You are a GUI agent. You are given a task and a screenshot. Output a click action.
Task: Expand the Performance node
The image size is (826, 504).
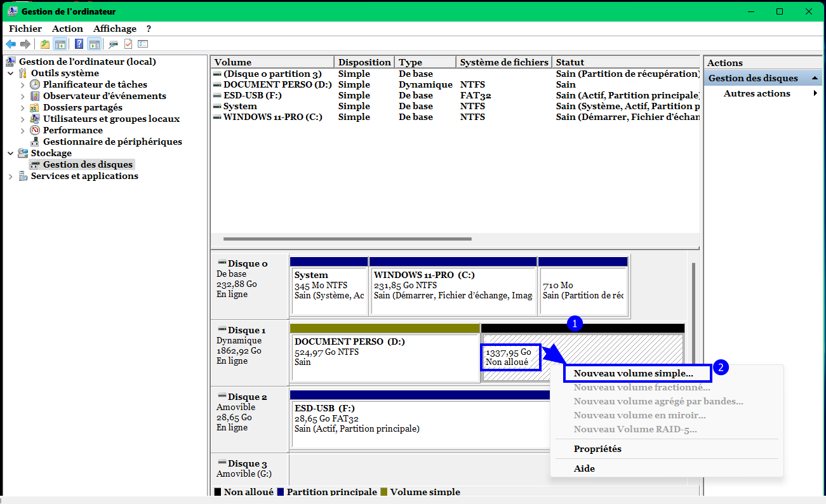click(23, 130)
